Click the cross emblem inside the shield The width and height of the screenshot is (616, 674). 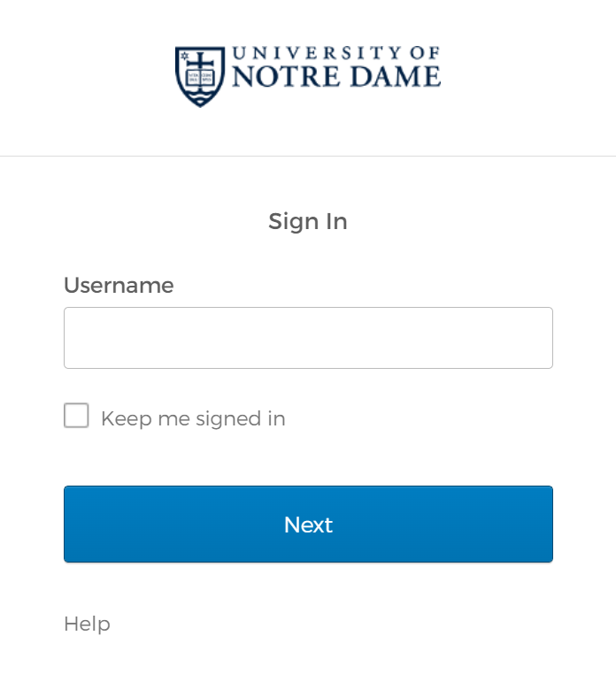coord(202,64)
